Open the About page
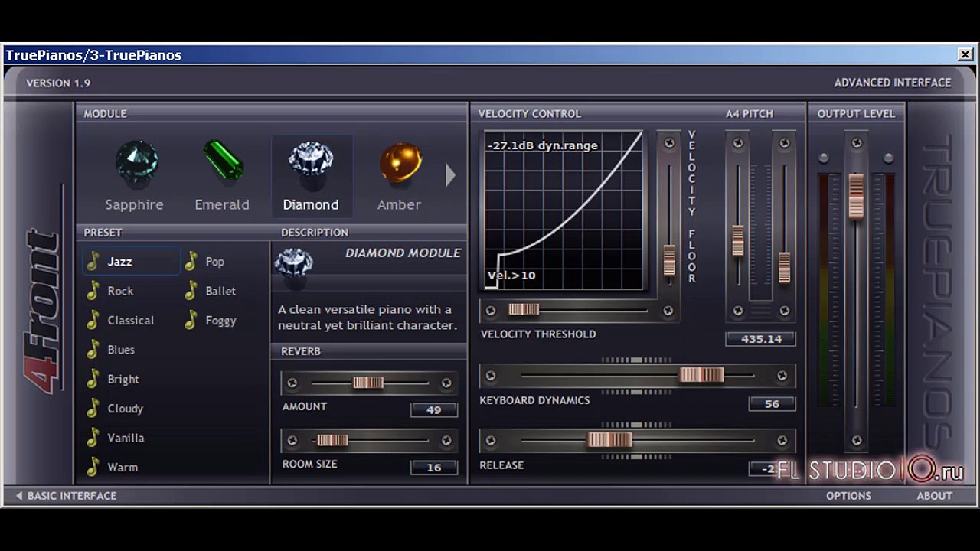 (934, 496)
